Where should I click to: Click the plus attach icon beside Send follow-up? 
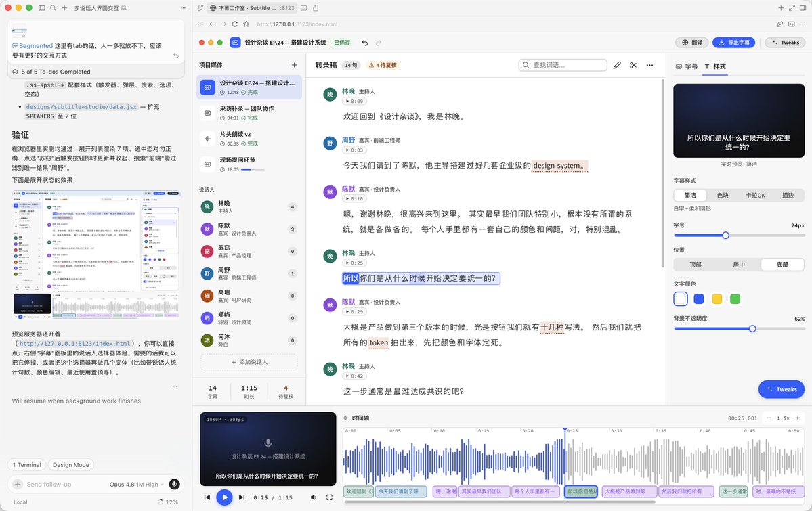click(18, 484)
